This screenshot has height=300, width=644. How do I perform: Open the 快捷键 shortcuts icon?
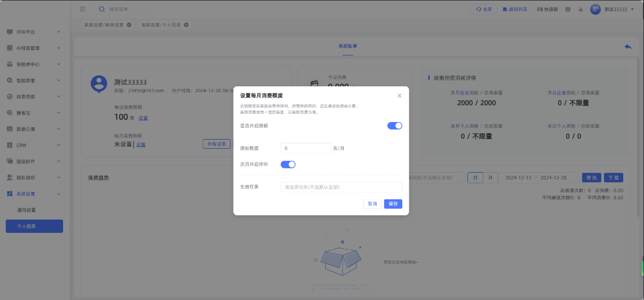[540, 10]
